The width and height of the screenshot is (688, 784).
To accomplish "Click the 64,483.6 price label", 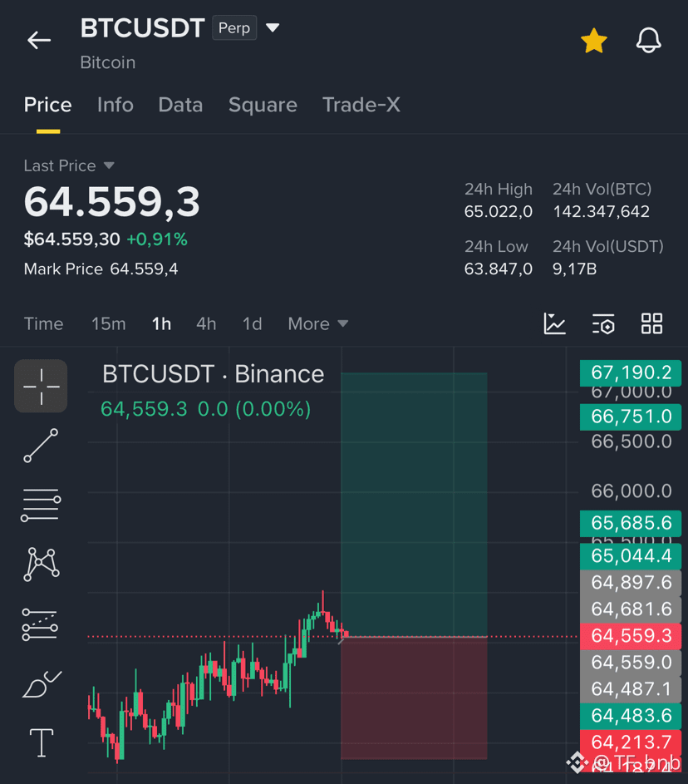I will [x=631, y=716].
